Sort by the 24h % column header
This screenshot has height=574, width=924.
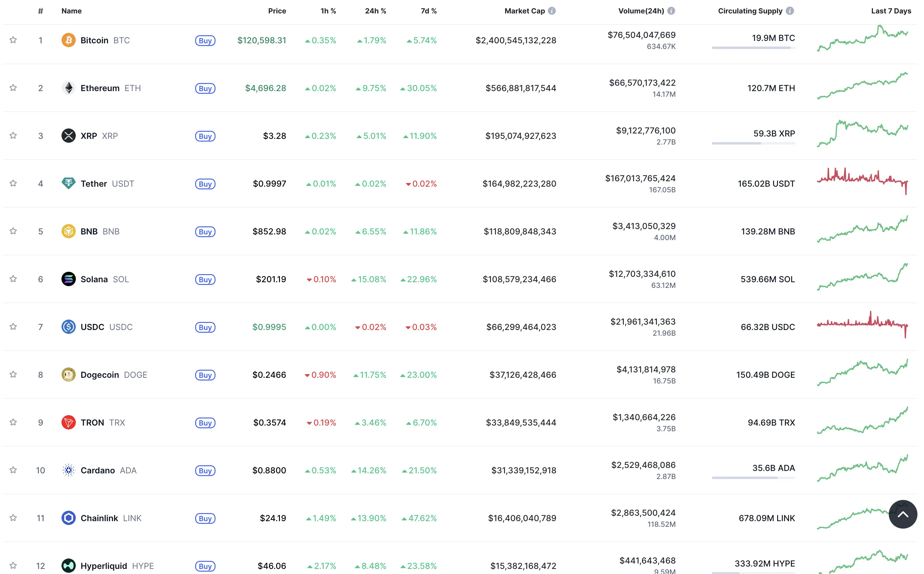375,11
